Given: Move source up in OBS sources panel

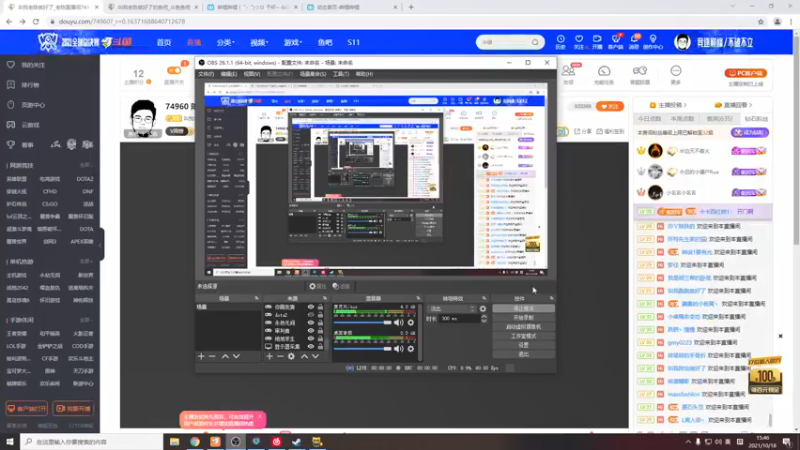Looking at the screenshot, I should (x=304, y=356).
